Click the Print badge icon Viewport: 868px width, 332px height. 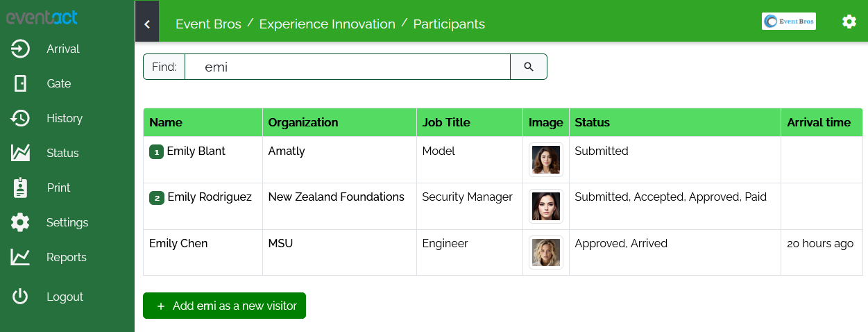20,188
